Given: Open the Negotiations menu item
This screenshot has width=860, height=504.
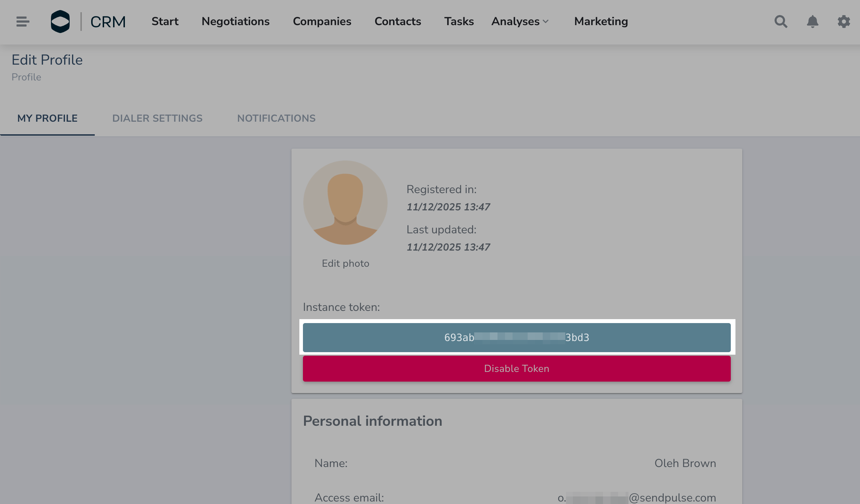Looking at the screenshot, I should (x=235, y=22).
